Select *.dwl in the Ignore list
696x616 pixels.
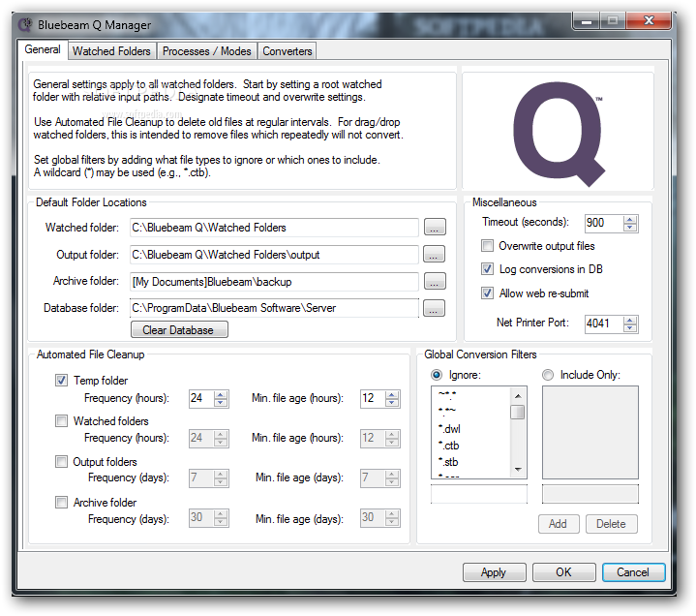450,428
